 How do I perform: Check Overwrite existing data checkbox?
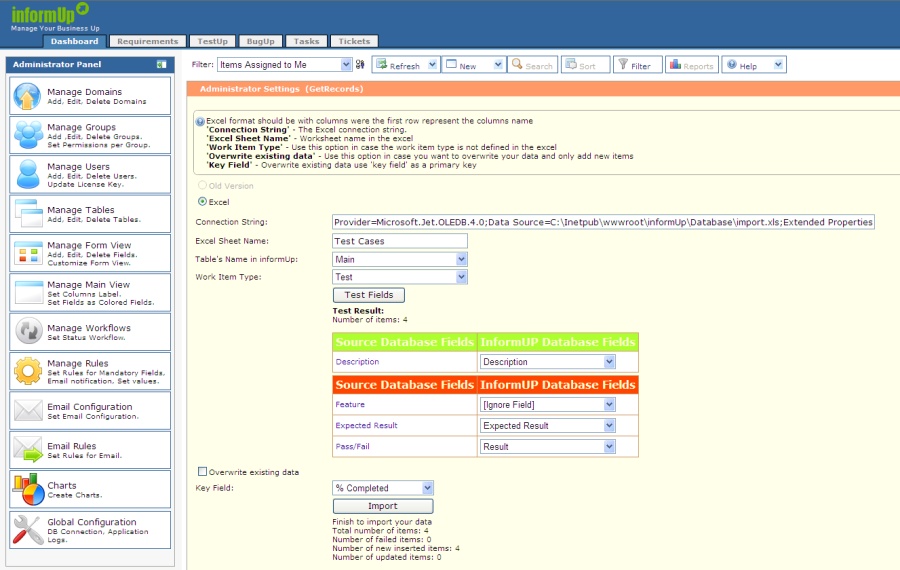click(202, 471)
